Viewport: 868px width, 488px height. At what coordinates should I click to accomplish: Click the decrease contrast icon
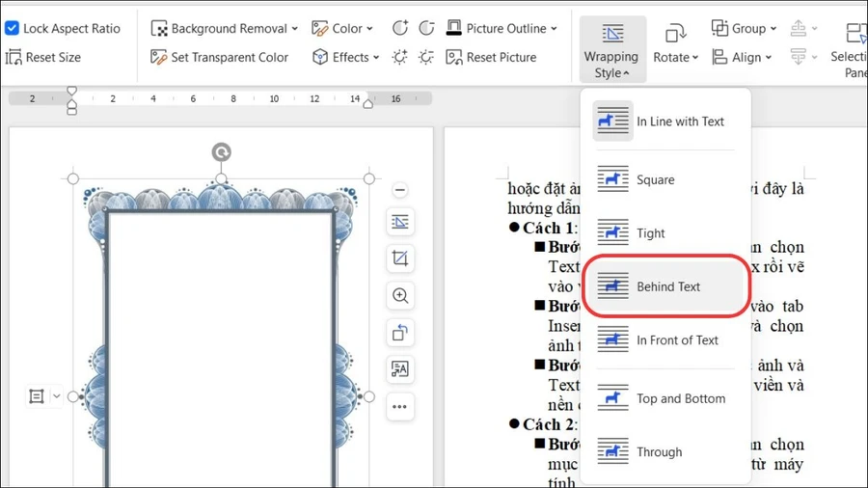(426, 28)
